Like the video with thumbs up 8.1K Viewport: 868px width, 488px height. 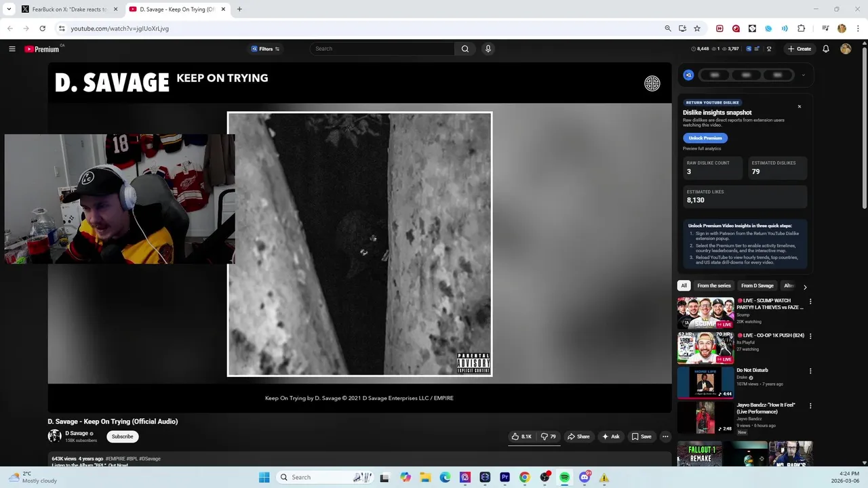[521, 436]
